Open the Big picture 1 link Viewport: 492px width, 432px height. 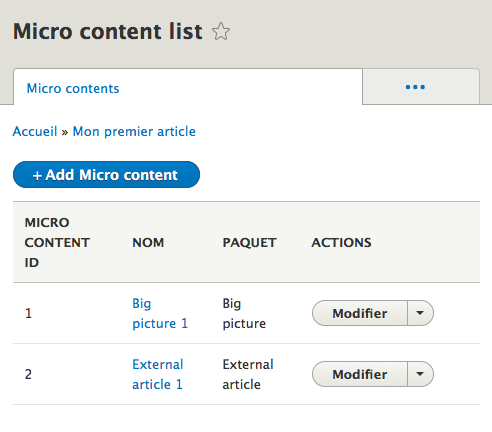point(160,313)
